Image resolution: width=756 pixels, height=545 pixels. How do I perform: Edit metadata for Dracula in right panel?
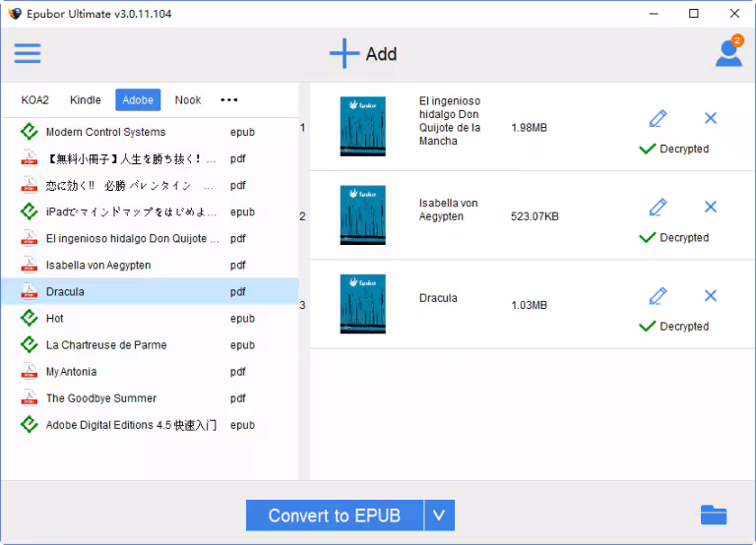coord(659,295)
